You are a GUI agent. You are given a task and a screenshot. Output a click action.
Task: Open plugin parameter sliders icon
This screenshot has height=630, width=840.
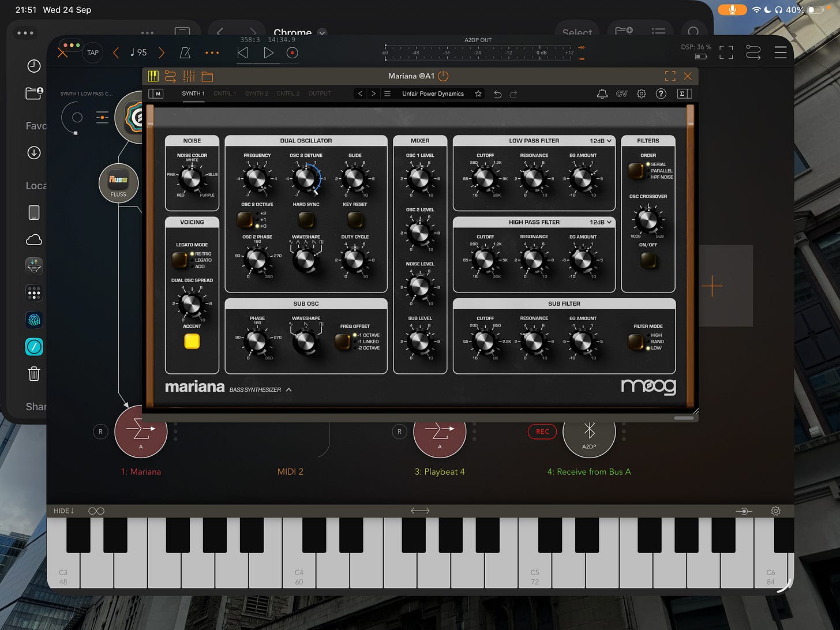point(189,76)
